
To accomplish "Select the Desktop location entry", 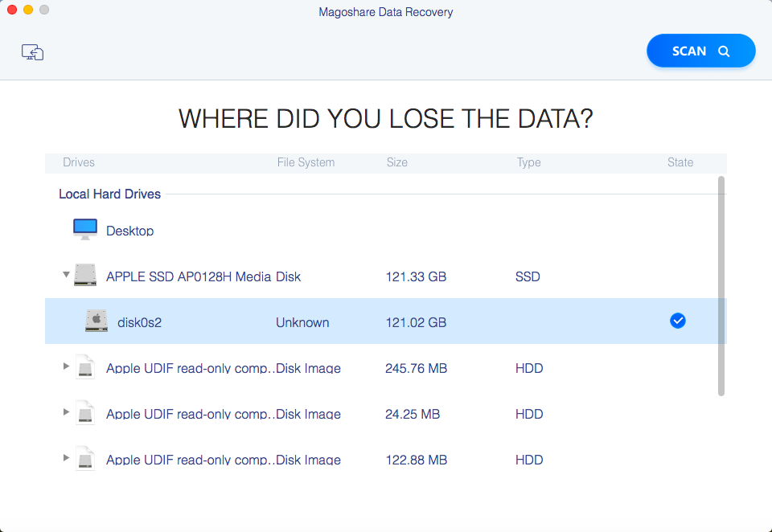I will 129,231.
